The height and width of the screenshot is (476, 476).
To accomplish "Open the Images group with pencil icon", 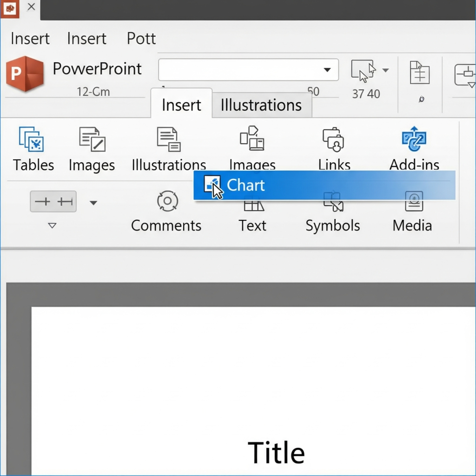I will tap(92, 139).
